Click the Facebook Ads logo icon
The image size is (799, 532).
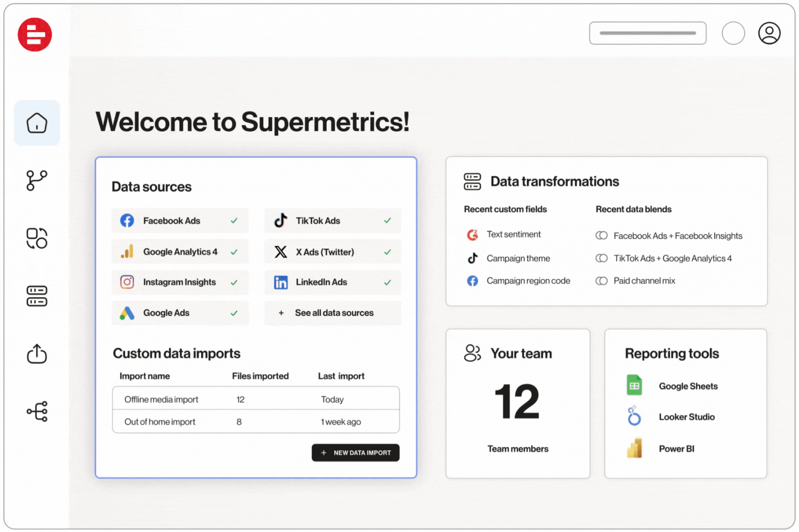point(127,221)
